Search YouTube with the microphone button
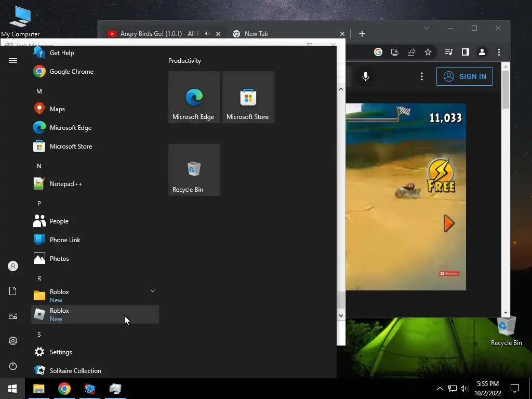 (365, 76)
